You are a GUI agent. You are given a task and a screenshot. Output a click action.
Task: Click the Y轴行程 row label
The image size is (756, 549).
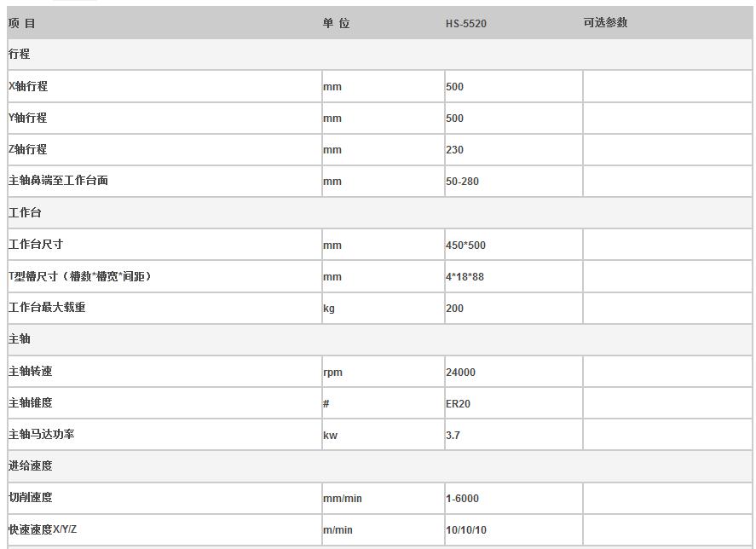(28, 118)
